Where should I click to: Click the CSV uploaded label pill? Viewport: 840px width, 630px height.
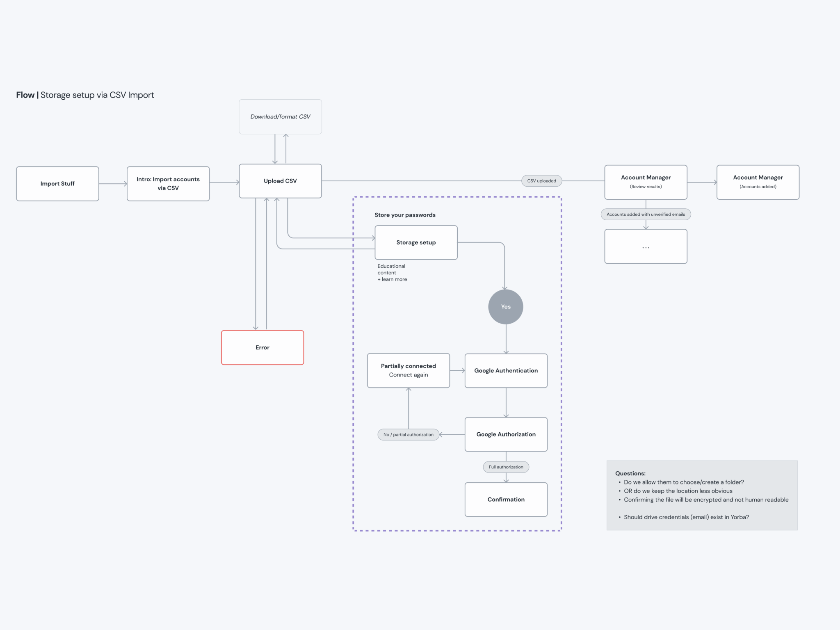[x=541, y=181]
